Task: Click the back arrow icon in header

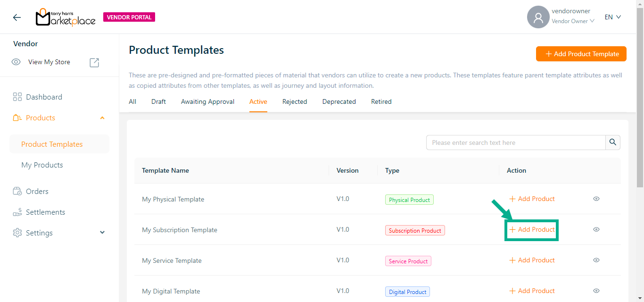Action: tap(17, 17)
